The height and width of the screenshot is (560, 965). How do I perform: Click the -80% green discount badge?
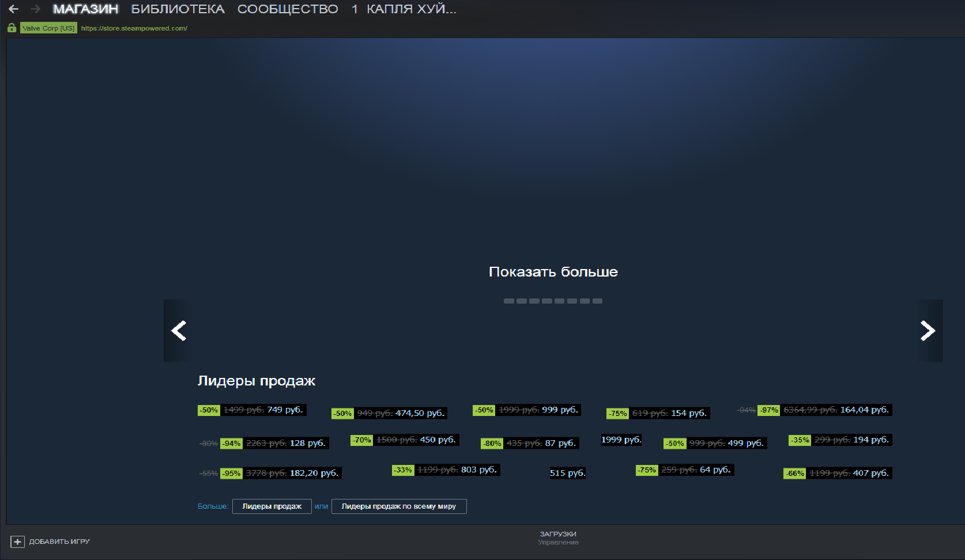[x=492, y=444]
